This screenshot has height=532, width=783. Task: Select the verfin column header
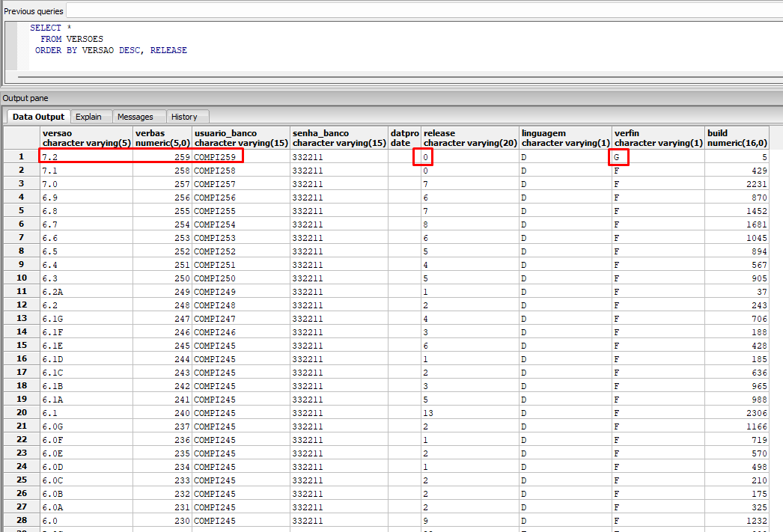(x=659, y=138)
